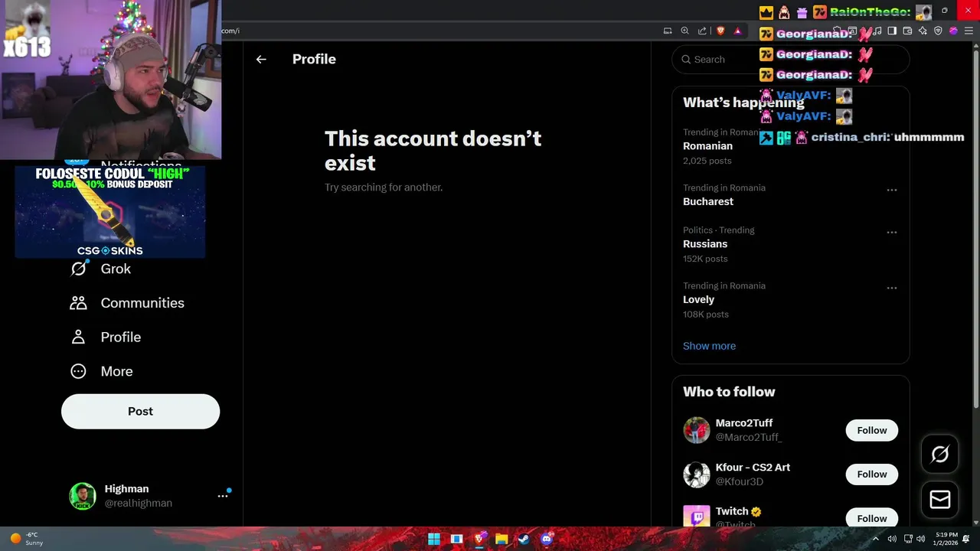Show more trending topics
Image resolution: width=980 pixels, height=551 pixels.
point(709,346)
